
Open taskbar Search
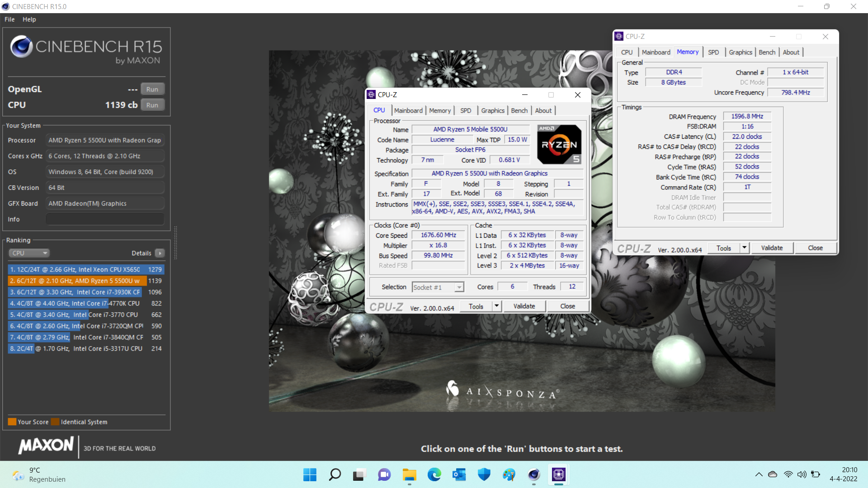click(x=335, y=475)
